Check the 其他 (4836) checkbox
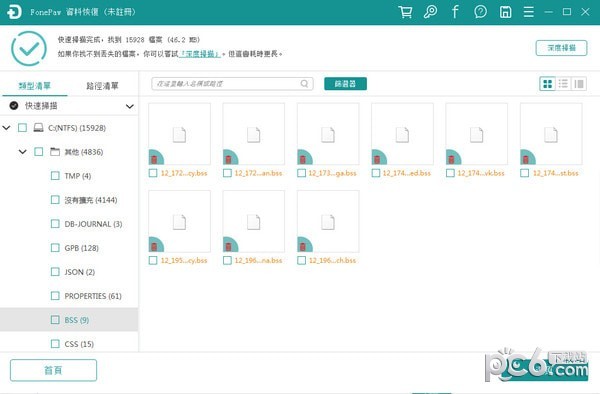Viewport: 600px width, 394px height. [39, 152]
